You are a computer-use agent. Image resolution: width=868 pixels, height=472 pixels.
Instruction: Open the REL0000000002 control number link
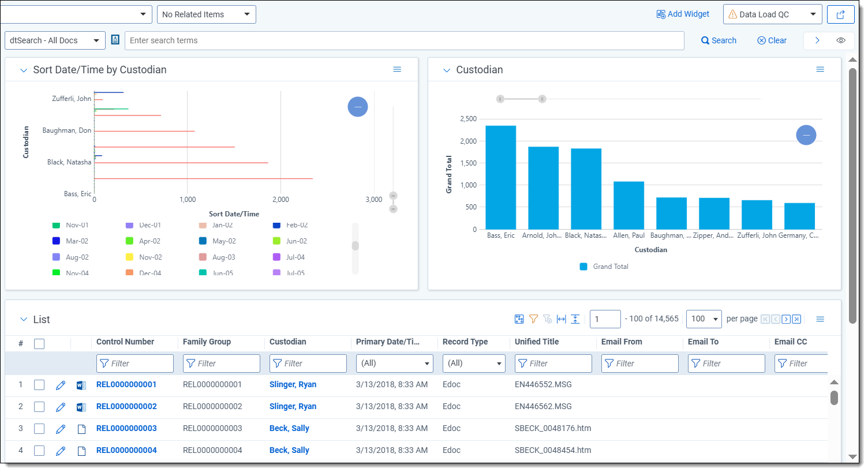coord(126,407)
